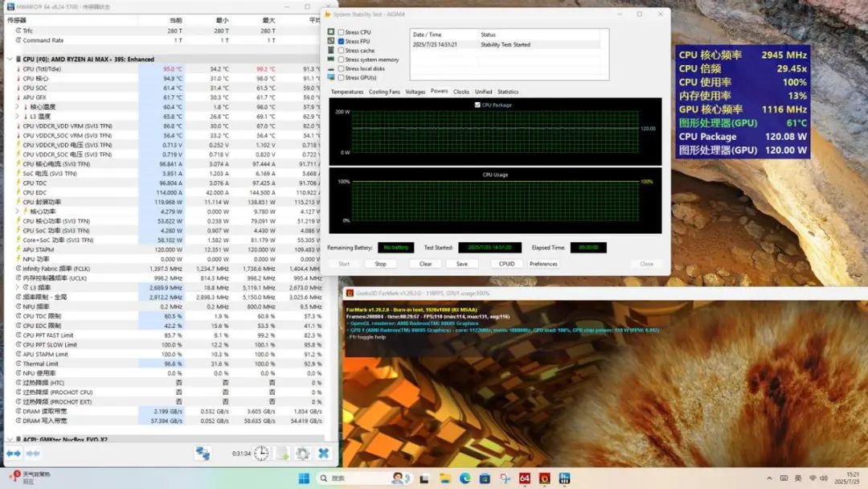
Task: Click the Stop button in AIDA64
Action: point(380,264)
